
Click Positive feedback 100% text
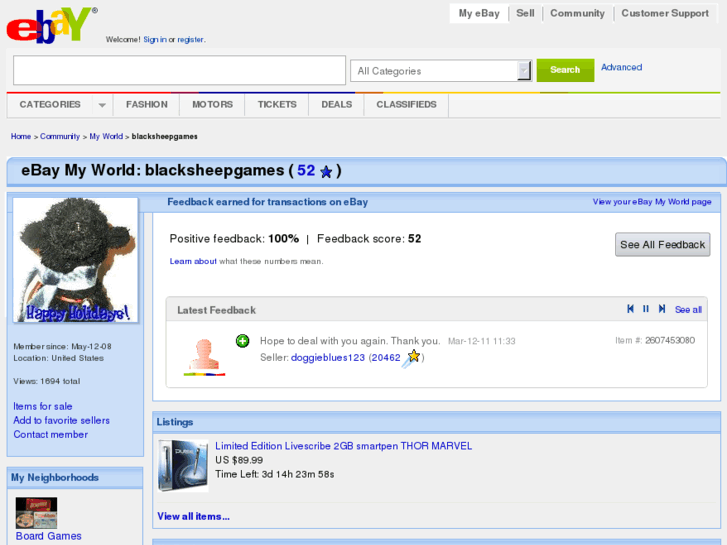pyautogui.click(x=234, y=239)
